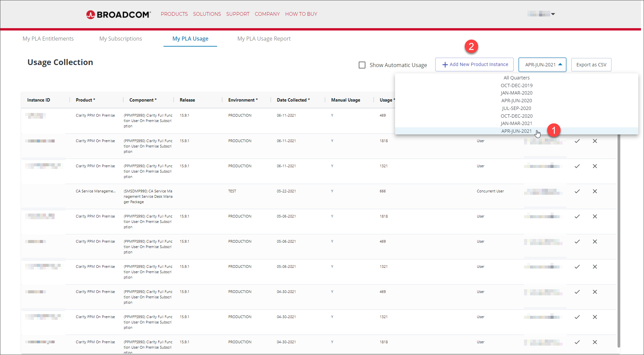Choose OCT-DEC-2019 in quarter list

coord(516,85)
